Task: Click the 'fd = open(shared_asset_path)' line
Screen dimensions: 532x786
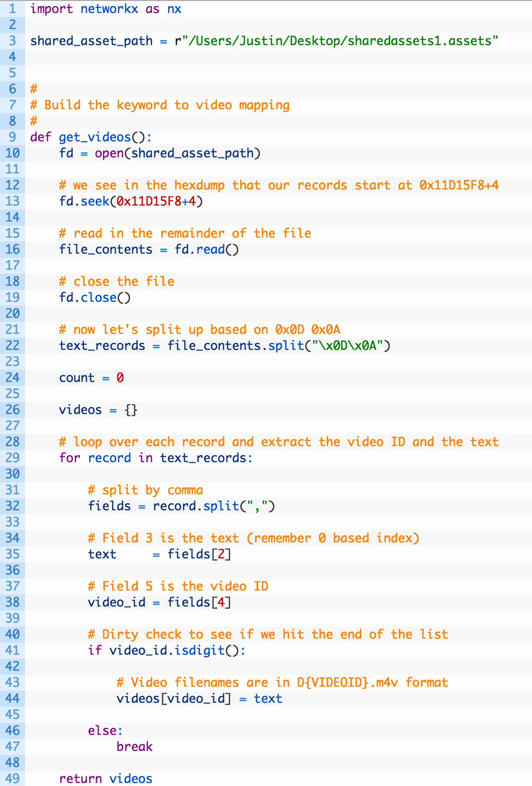Action: pos(160,153)
